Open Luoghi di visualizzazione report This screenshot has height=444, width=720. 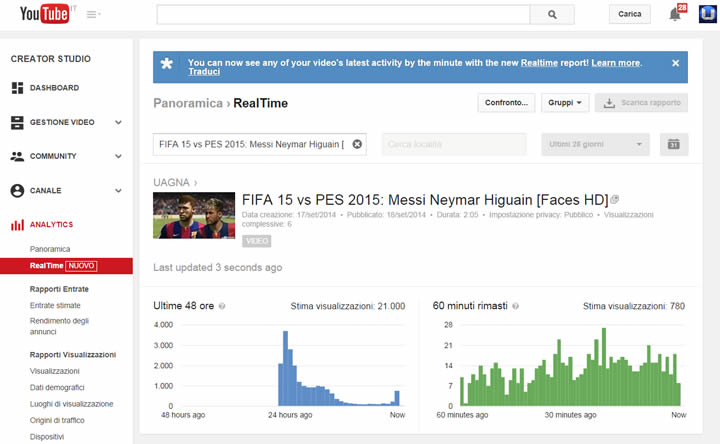pyautogui.click(x=72, y=404)
